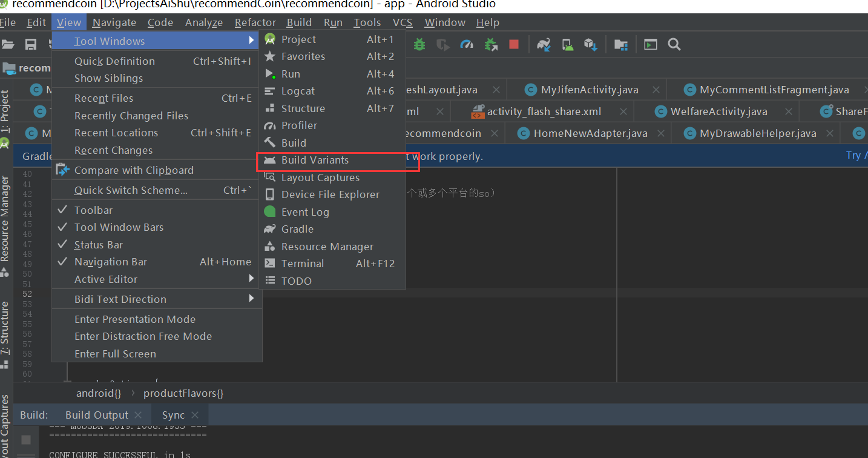Open the SDK Manager download-box icon
This screenshot has width=868, height=458.
point(591,44)
